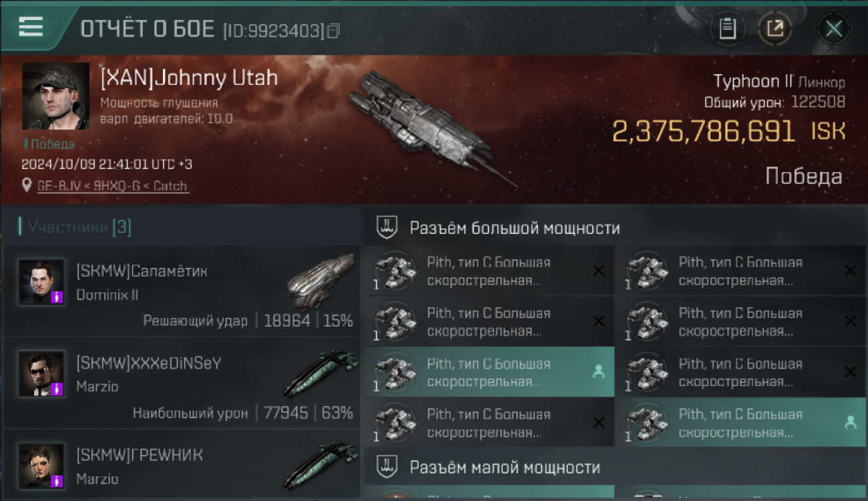This screenshot has height=501, width=868.
Task: Select the Участники participants header
Action: 75,227
